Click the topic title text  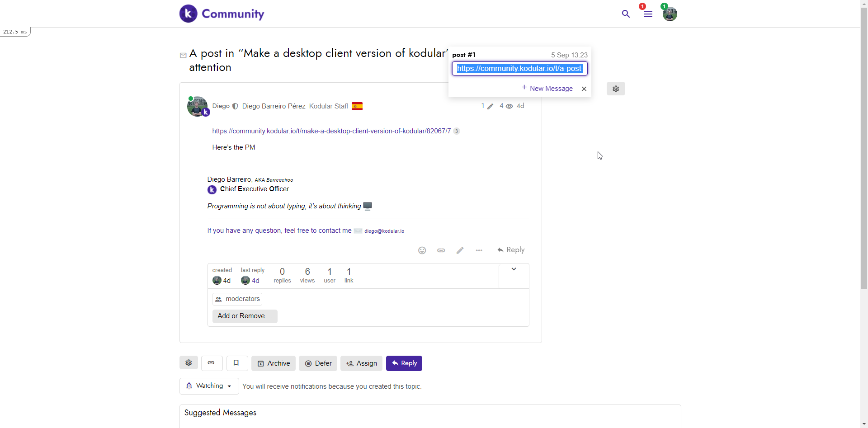coord(318,60)
